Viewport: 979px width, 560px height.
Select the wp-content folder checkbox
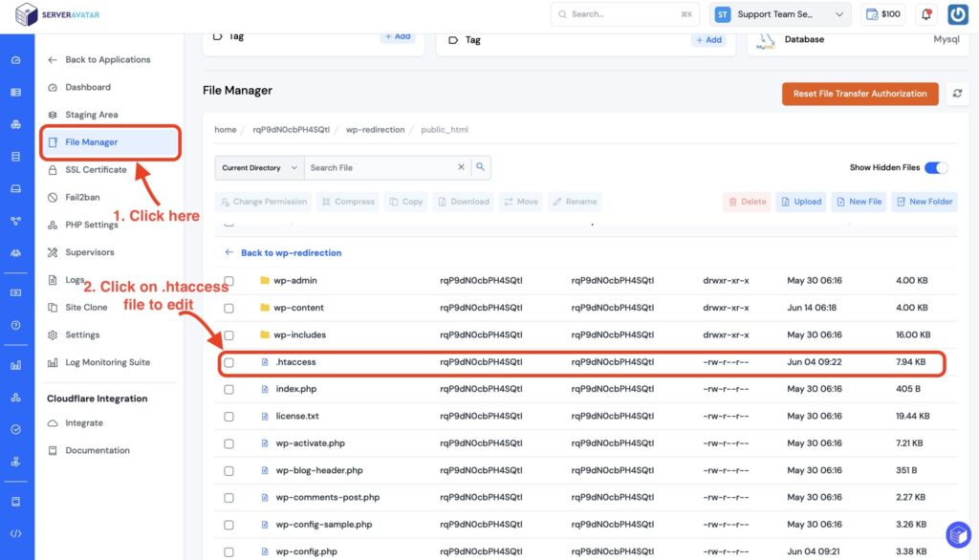click(228, 308)
